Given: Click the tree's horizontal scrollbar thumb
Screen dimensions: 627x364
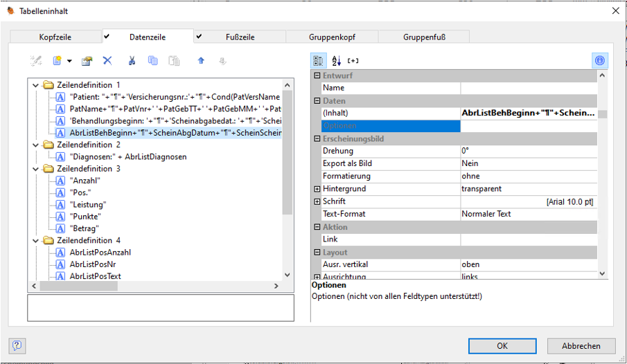Looking at the screenshot, I should coord(79,286).
